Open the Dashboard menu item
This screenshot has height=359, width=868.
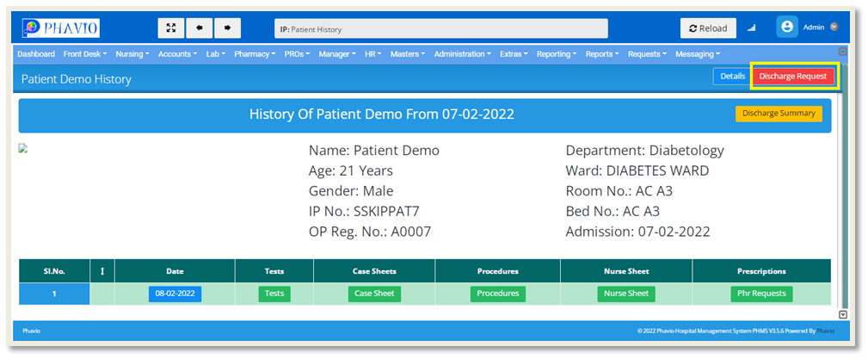pyautogui.click(x=36, y=54)
